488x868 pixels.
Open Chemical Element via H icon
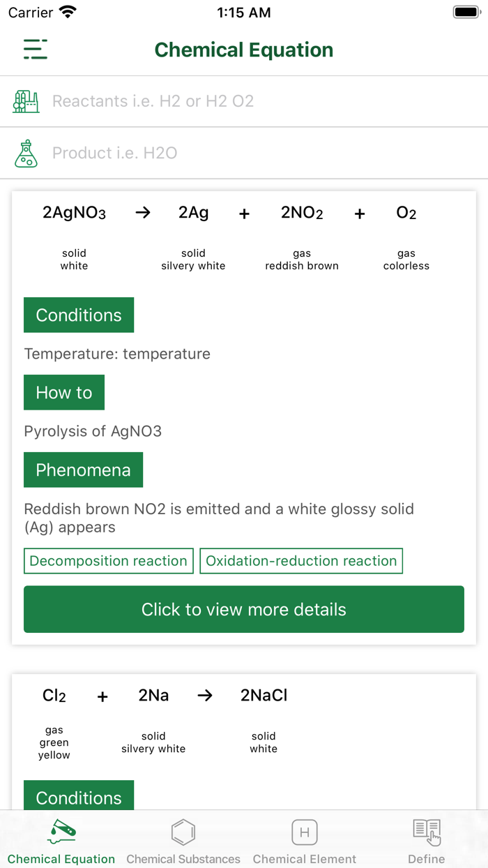[305, 832]
